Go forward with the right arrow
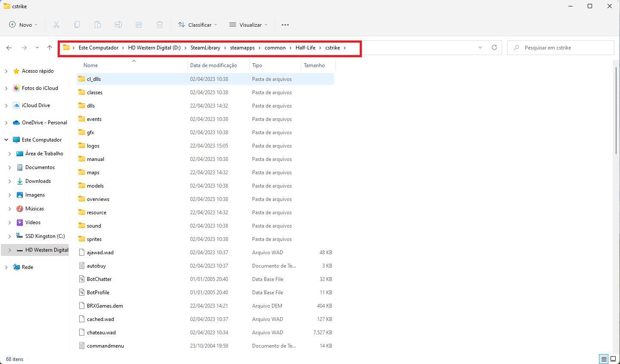Viewport: 620px width, 364px height. (24, 48)
